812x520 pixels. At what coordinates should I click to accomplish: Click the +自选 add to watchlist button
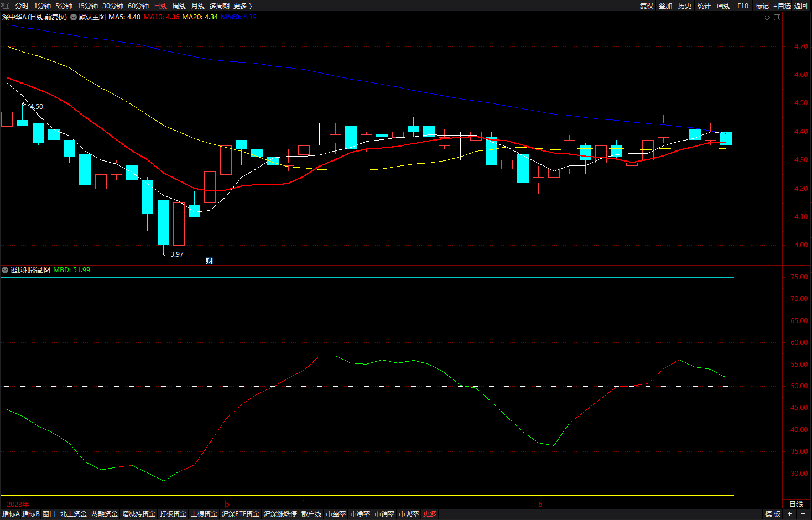(782, 6)
